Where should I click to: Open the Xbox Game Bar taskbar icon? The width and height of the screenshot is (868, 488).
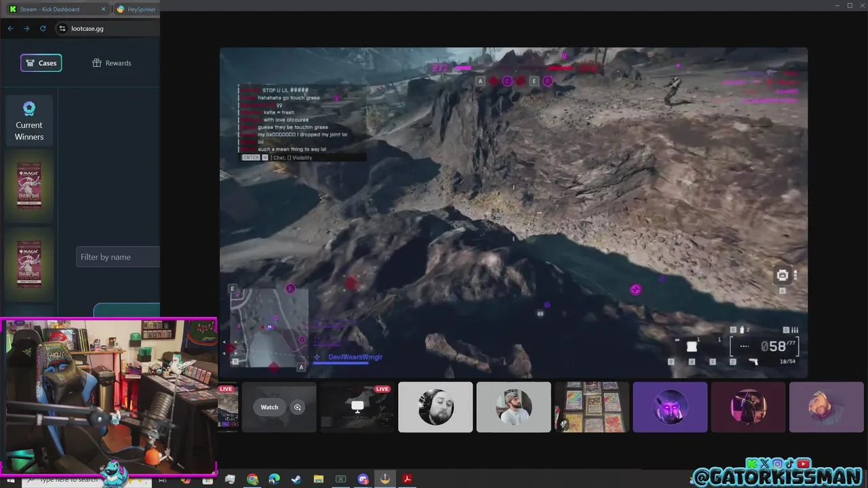[341, 479]
